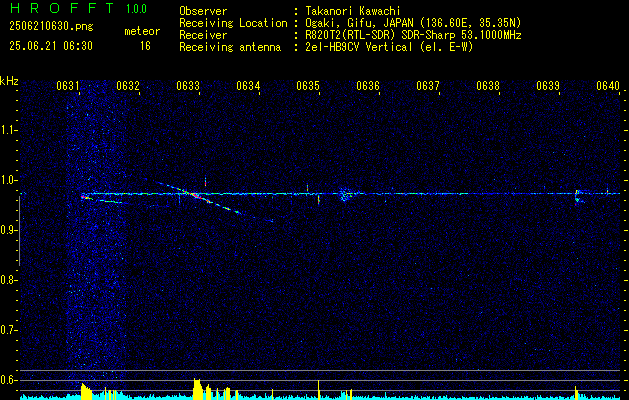Click the Receiving antenna label
The image size is (629, 400).
pos(230,47)
